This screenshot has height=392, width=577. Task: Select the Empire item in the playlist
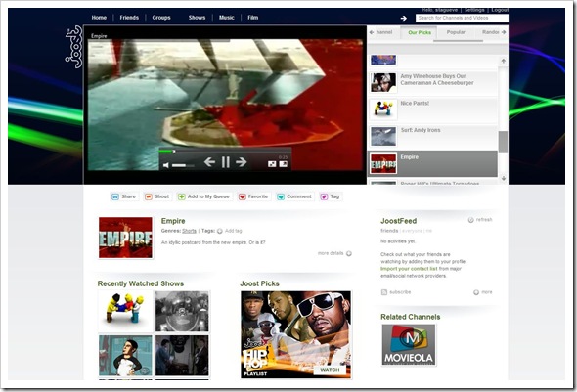433,163
